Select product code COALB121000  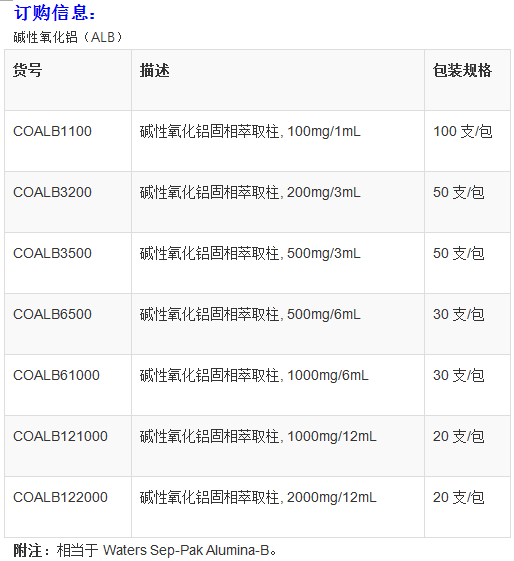pyautogui.click(x=60, y=436)
